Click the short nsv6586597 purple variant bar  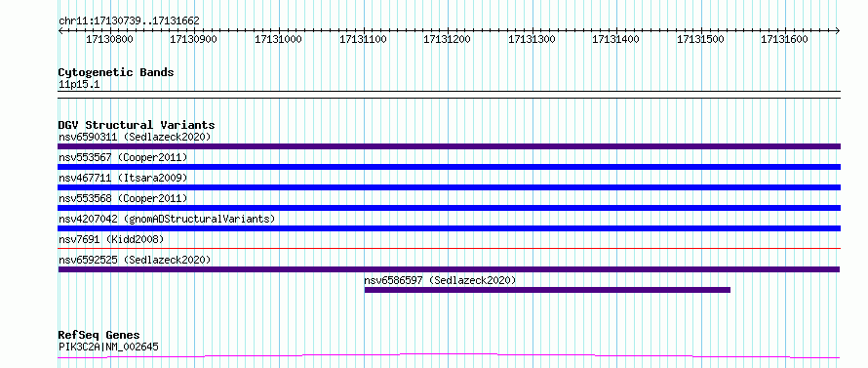[547, 290]
